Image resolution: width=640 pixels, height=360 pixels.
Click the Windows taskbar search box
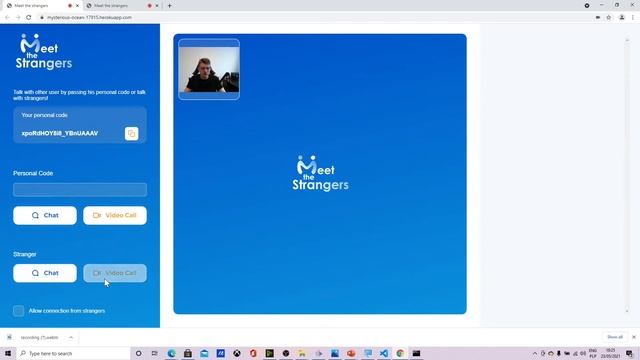coord(73,353)
